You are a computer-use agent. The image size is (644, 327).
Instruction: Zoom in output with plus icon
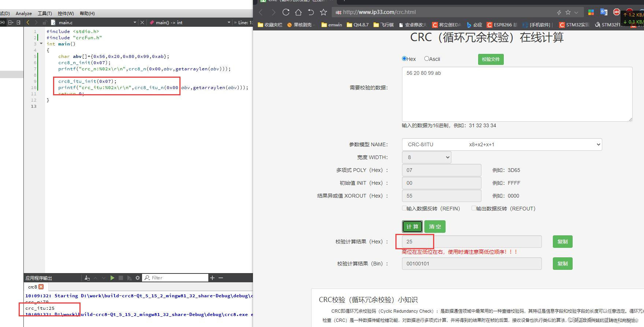coord(212,278)
